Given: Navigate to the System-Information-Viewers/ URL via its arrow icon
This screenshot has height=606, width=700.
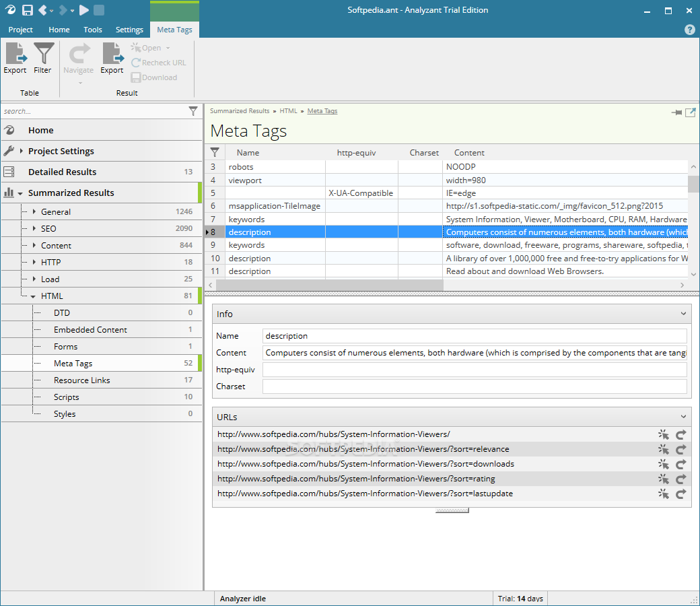Looking at the screenshot, I should (x=680, y=434).
